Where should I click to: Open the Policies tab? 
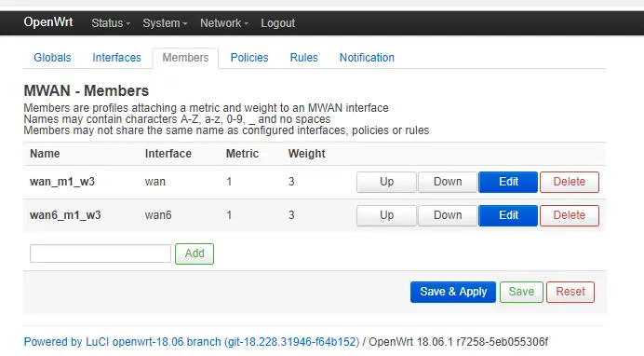249,58
